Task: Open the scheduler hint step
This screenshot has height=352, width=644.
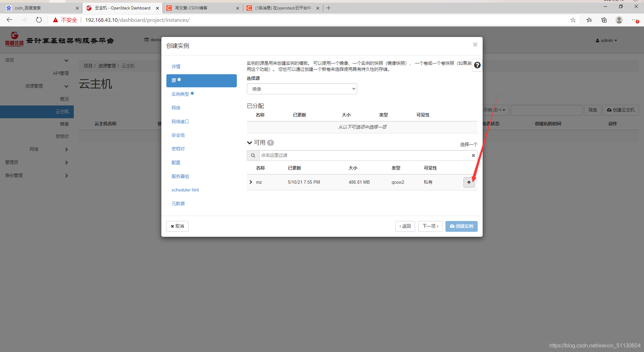Action: point(185,190)
